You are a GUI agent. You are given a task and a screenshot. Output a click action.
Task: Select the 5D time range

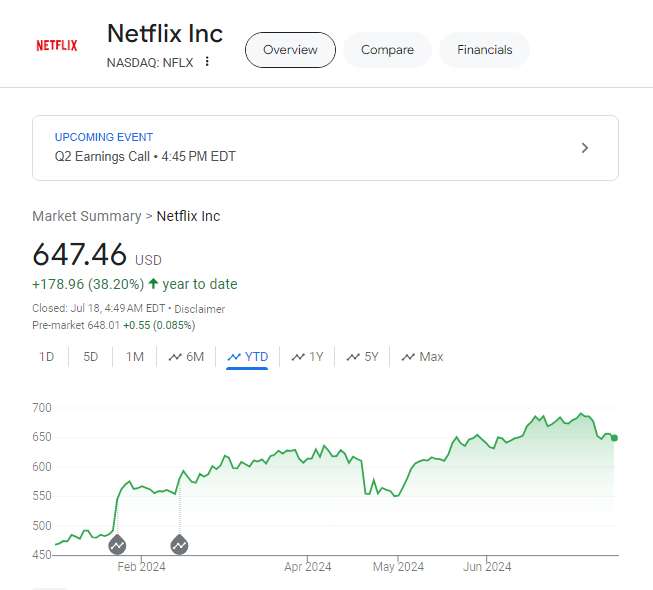click(x=91, y=357)
